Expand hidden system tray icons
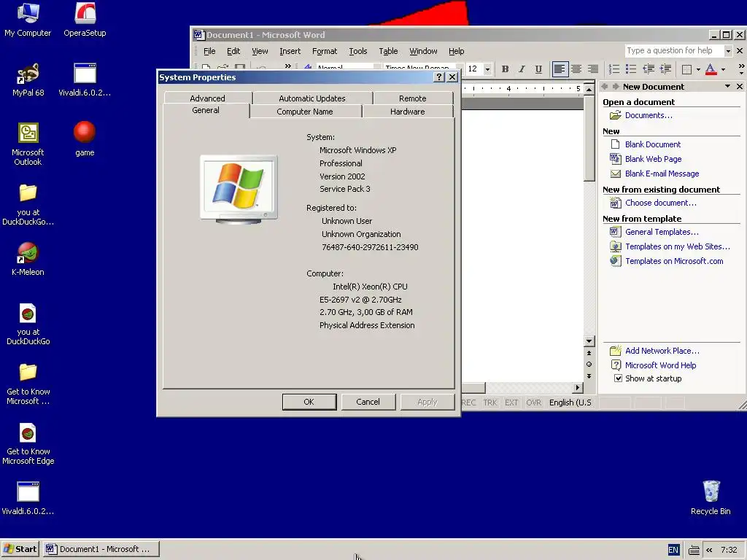 click(709, 550)
